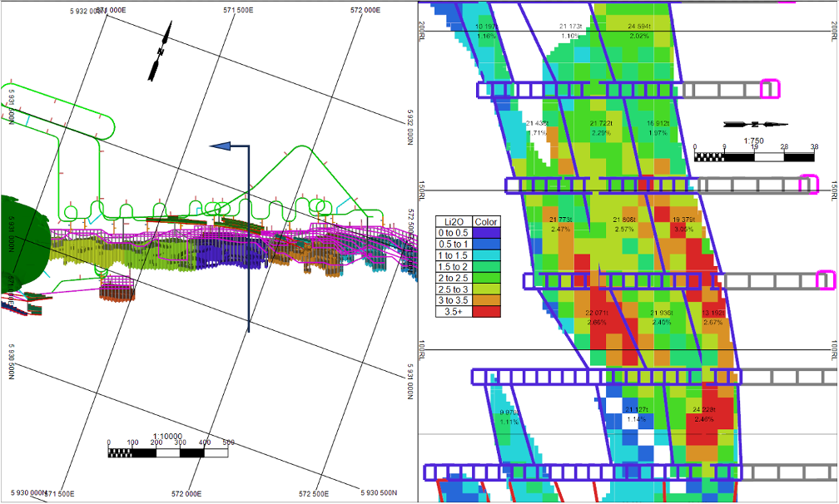Click the magenta drive end at the top level
839x504 pixels.
tap(770, 89)
